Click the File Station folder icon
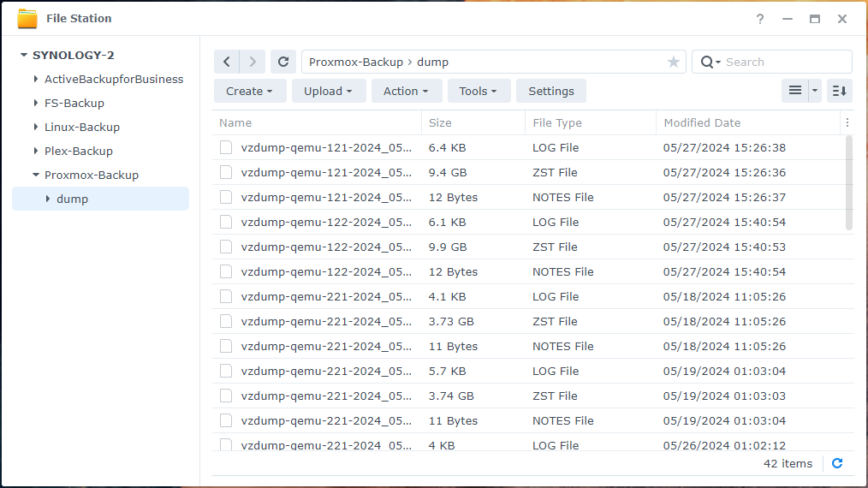The height and width of the screenshot is (488, 868). [x=27, y=18]
